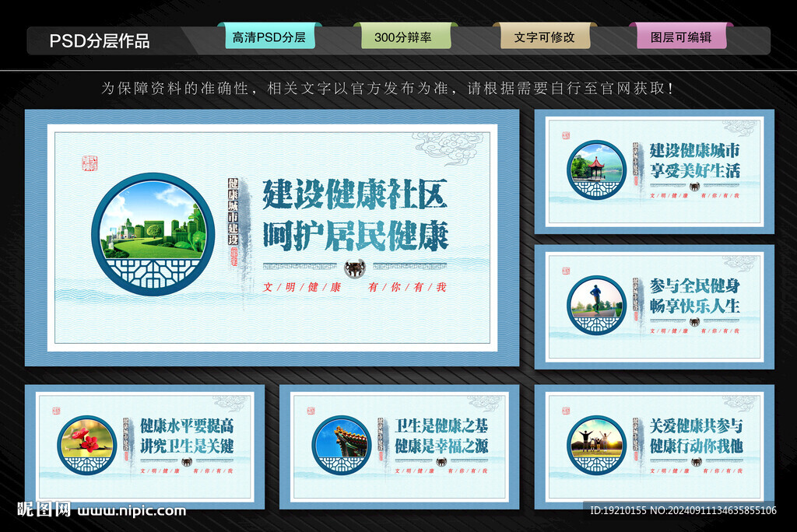Click the round family sunset image
Screen dimensions: 797x532
pyautogui.click(x=597, y=446)
